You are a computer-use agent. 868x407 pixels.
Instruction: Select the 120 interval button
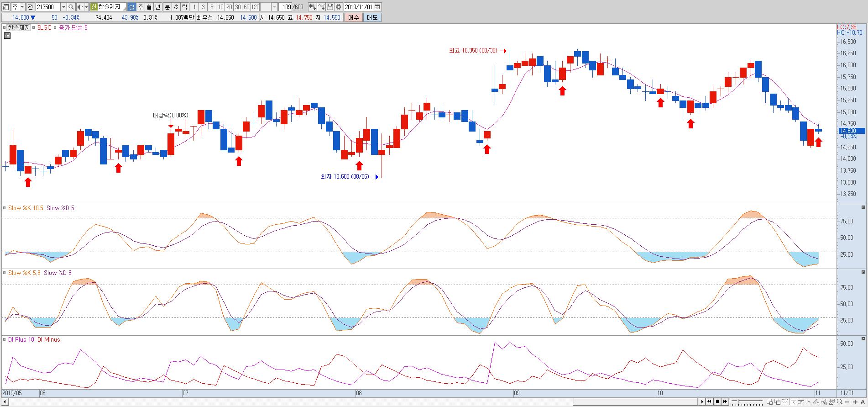click(255, 7)
